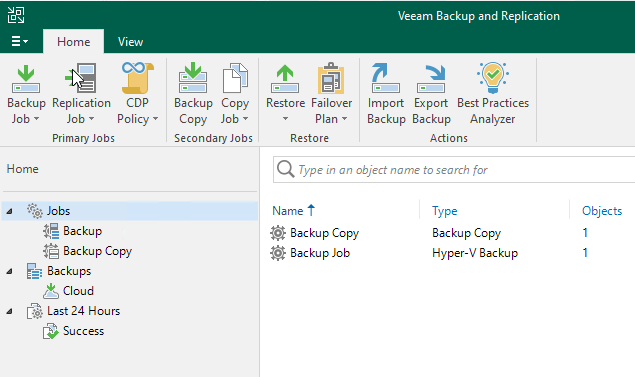The width and height of the screenshot is (635, 377).
Task: Open the main hamburger menu
Action: click(x=19, y=41)
